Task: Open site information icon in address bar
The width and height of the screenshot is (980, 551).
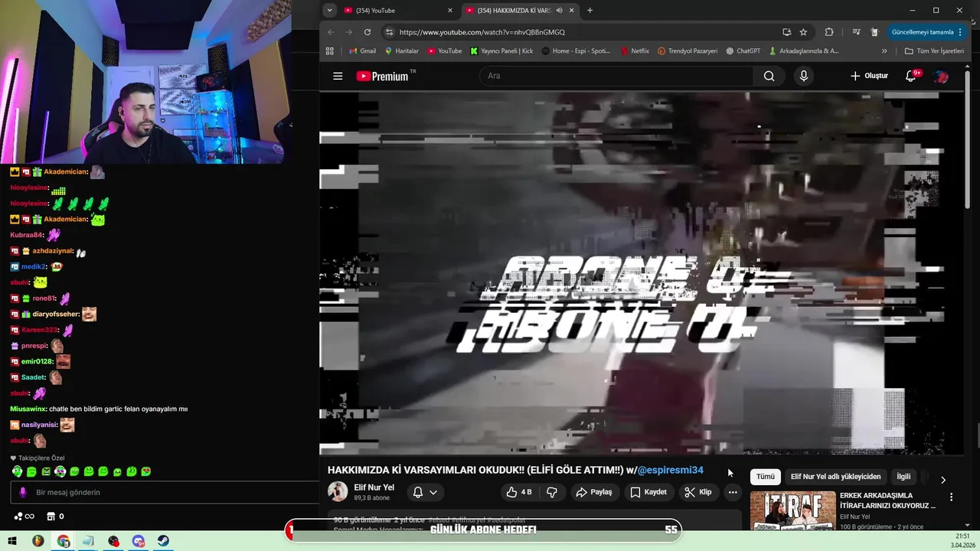Action: pos(389,32)
